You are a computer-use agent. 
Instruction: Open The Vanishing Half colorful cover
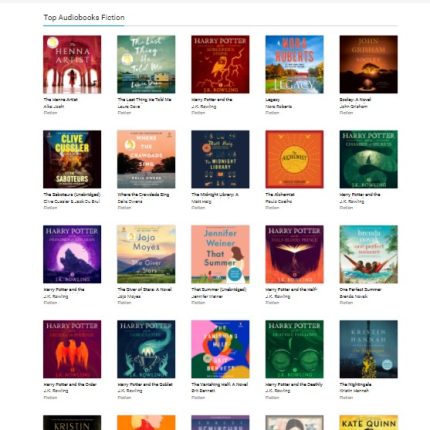[220, 349]
